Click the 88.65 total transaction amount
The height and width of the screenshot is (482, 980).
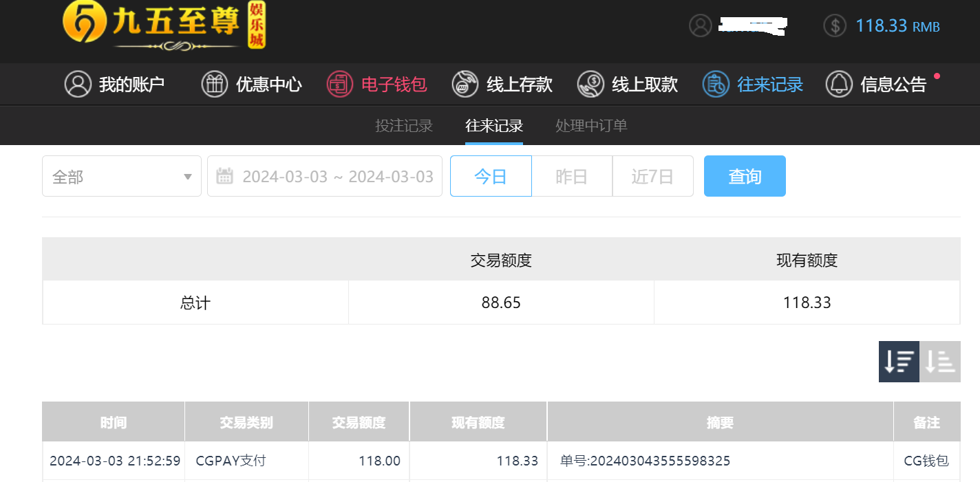tap(501, 303)
